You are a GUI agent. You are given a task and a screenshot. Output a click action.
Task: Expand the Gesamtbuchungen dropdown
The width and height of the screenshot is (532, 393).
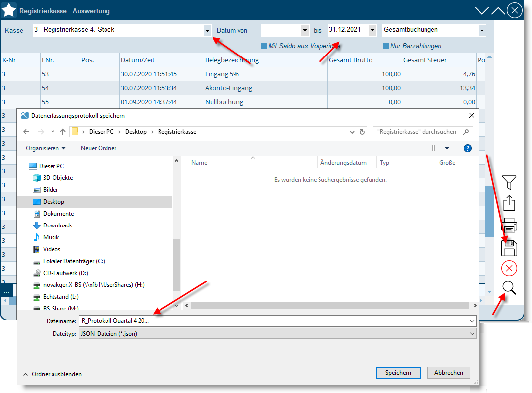coord(481,31)
